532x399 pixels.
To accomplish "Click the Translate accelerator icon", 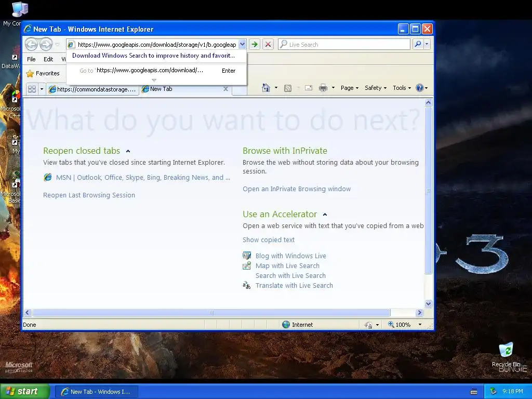I will (x=247, y=285).
